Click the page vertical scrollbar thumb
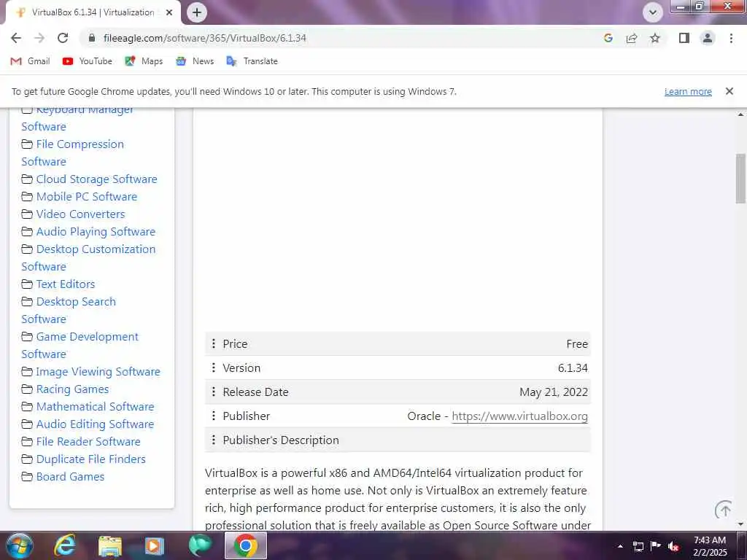 [x=740, y=178]
